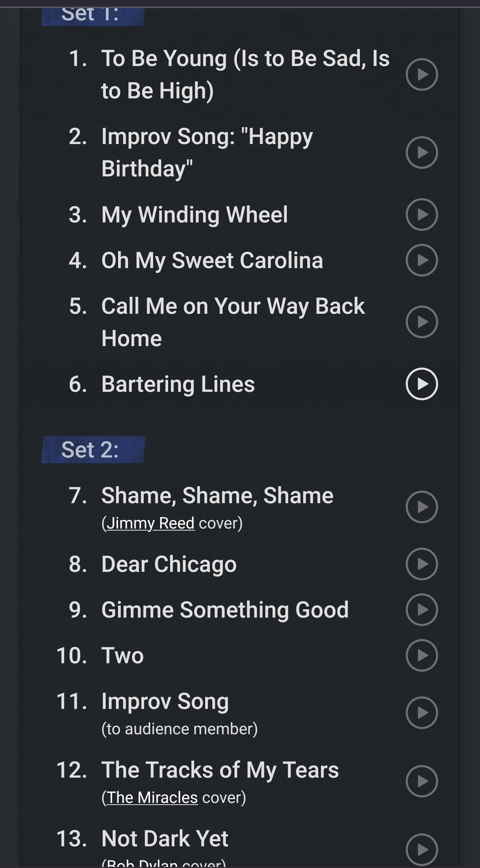Play the "Happy Birthday" improv song
The image size is (480, 868).
pyautogui.click(x=421, y=153)
